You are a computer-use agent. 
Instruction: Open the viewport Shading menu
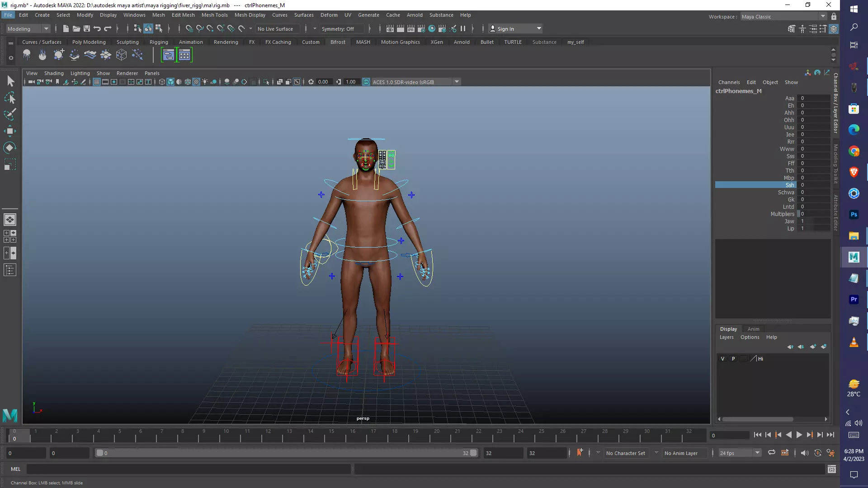54,73
